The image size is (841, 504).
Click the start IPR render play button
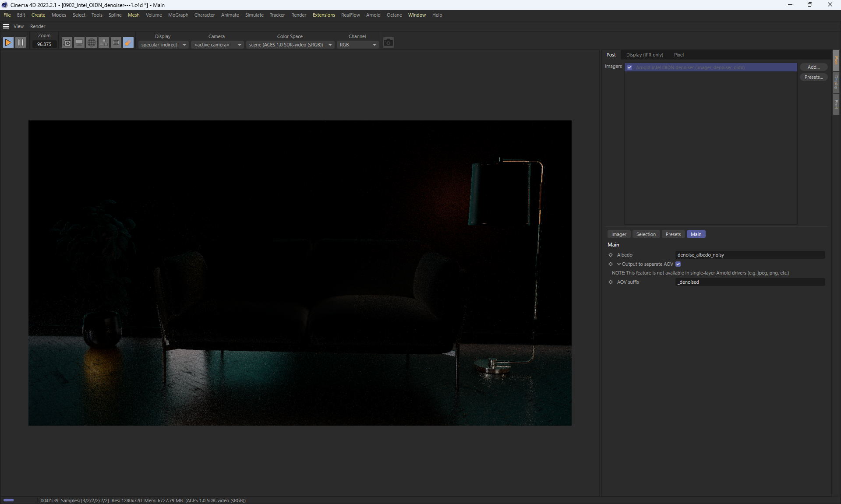point(8,42)
